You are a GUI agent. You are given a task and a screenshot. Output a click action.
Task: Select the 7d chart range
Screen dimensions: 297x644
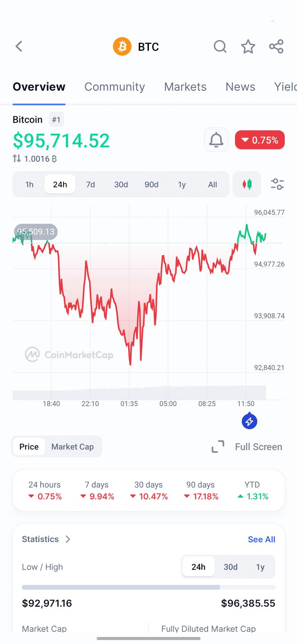tap(91, 185)
